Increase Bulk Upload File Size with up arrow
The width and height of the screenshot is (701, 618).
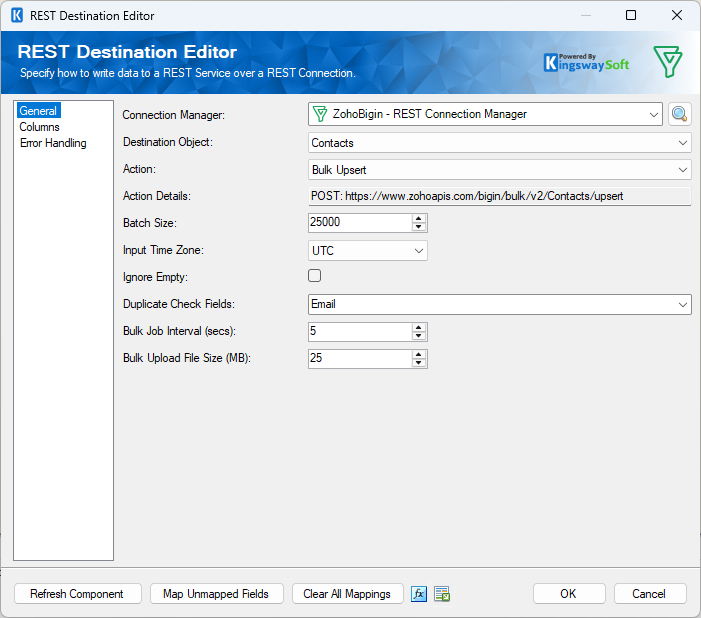pyautogui.click(x=418, y=354)
